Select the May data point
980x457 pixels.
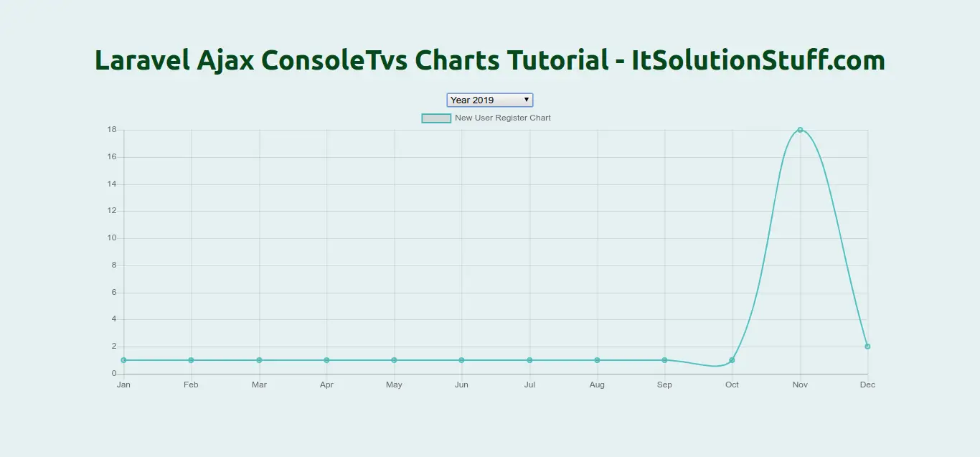[394, 360]
